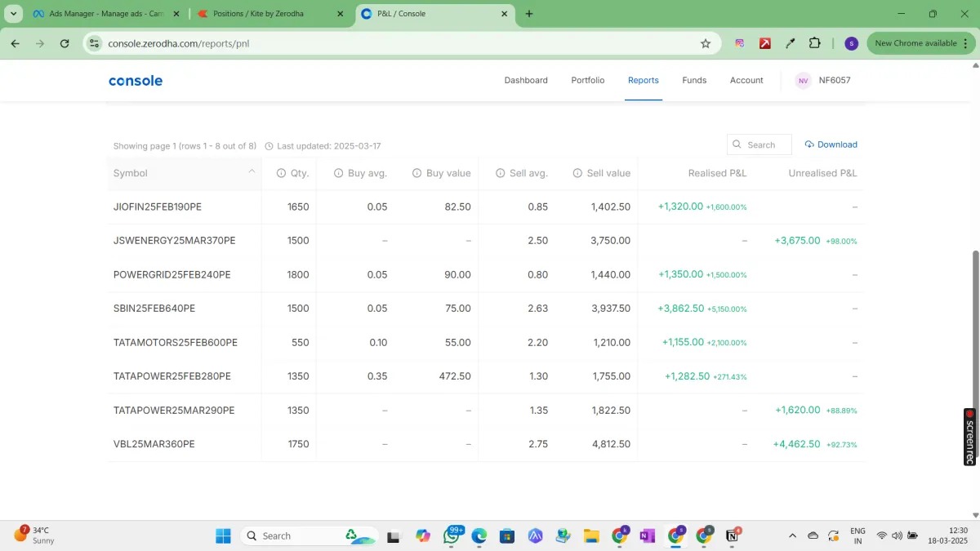Open the Account menu
The image size is (980, 551).
click(746, 80)
